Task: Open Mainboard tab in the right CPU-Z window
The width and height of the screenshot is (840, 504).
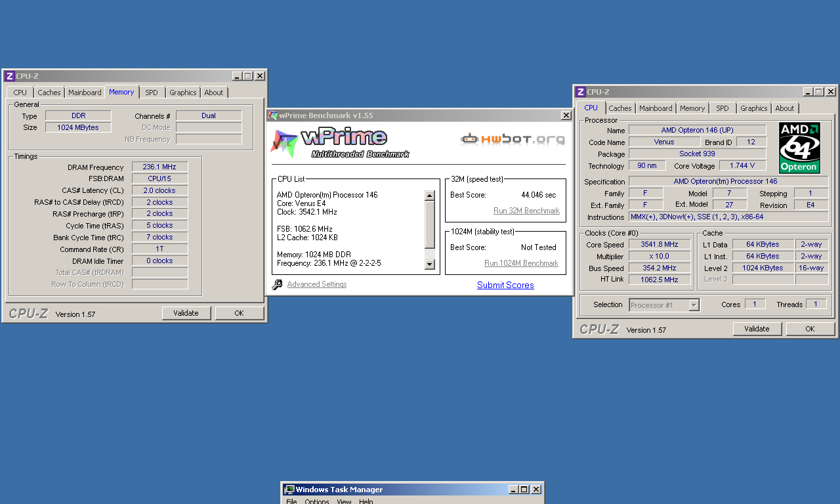Action: (656, 108)
